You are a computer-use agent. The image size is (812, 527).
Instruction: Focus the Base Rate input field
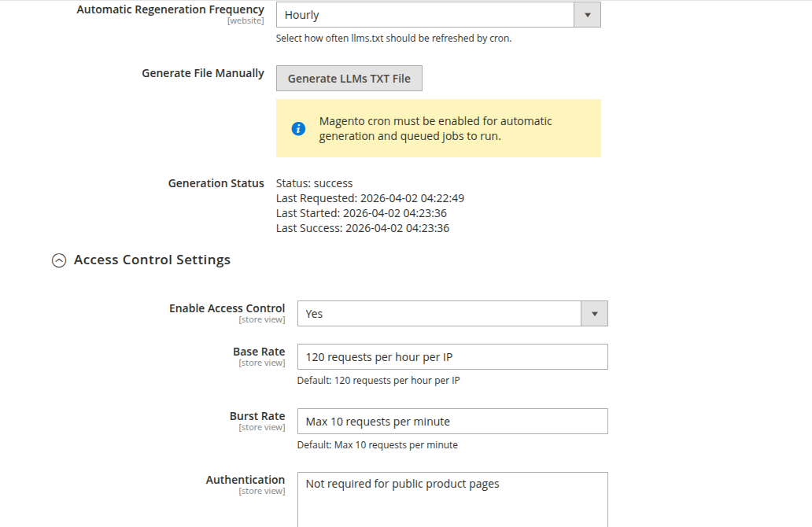[x=452, y=357]
